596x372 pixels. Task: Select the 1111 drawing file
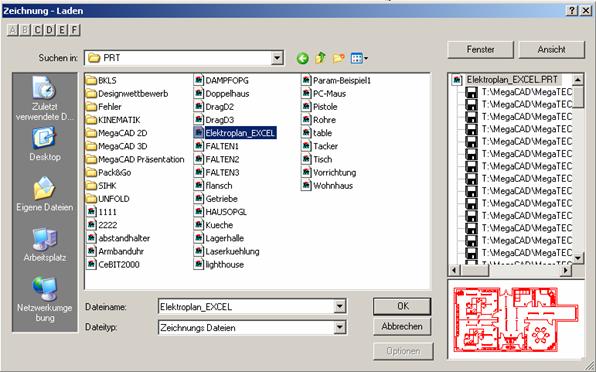click(x=102, y=212)
